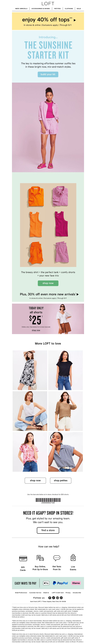The width and height of the screenshot is (96, 644).
Task: Open the New Arrivals menu item
Action: click(21, 8)
